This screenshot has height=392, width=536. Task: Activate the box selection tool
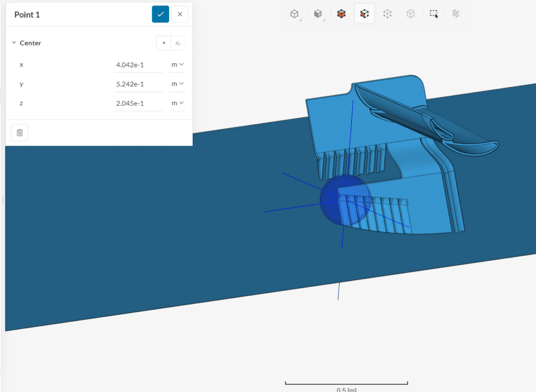click(x=433, y=14)
